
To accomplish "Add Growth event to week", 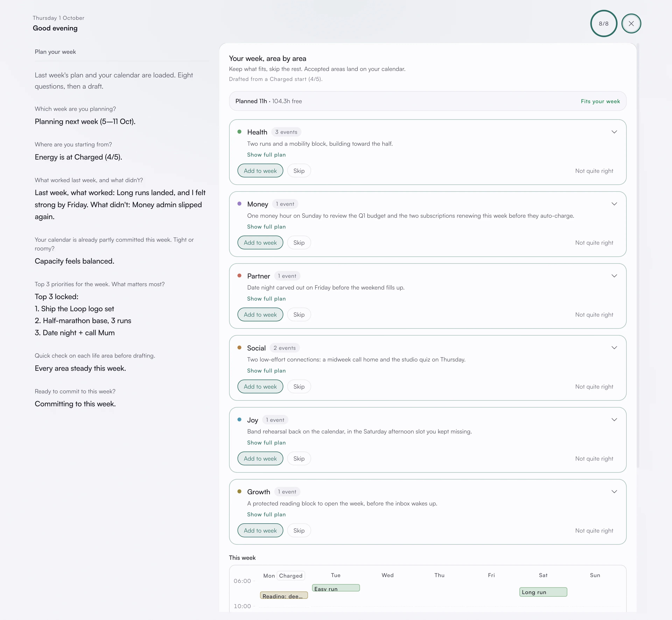I will point(260,531).
